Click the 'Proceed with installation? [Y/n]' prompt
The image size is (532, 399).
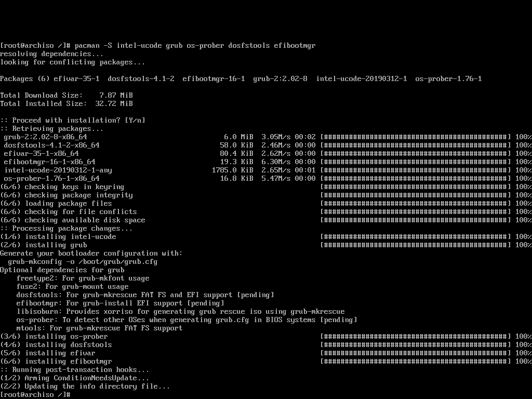(x=72, y=121)
